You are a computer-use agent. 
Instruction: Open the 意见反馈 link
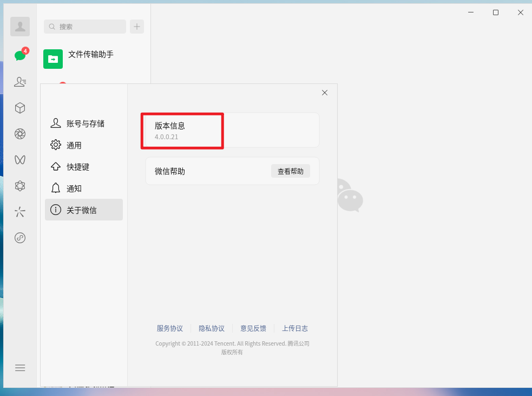253,328
